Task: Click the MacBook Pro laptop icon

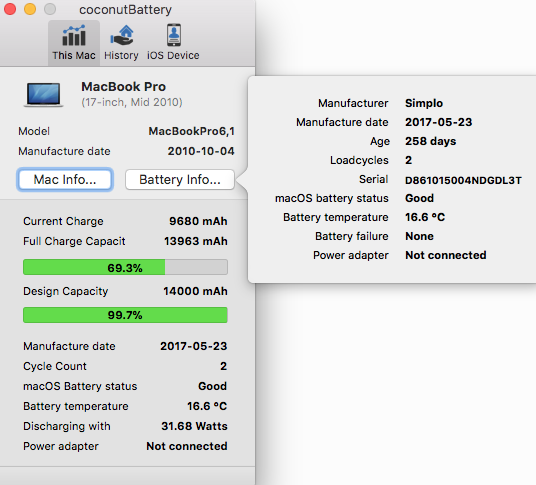Action: pos(43,94)
